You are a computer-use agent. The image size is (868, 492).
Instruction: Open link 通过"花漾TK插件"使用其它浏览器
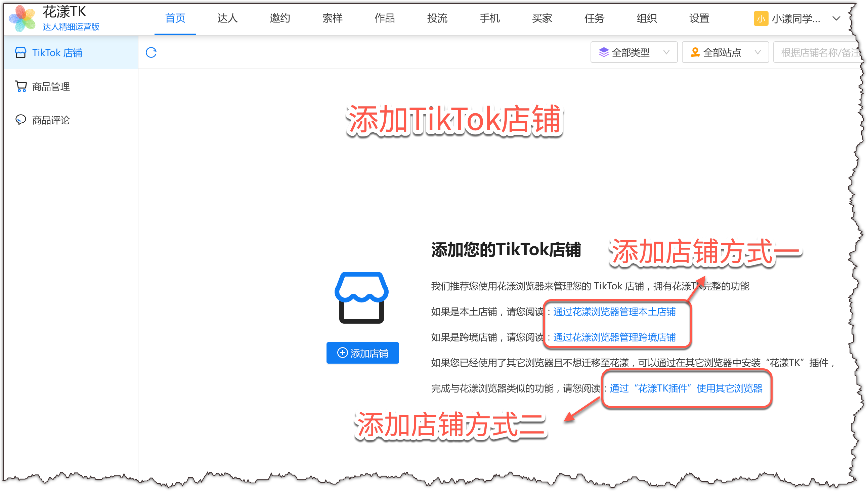click(686, 388)
